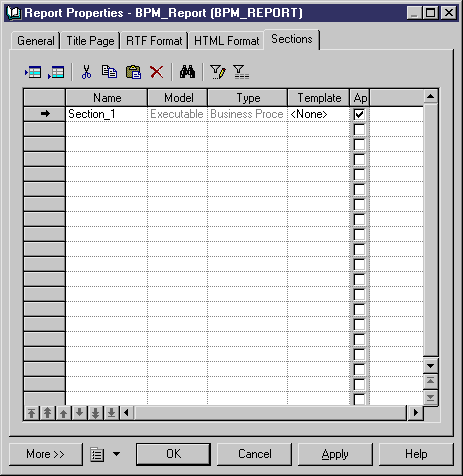Open Find with the binoculars icon
This screenshot has height=476, width=463.
[x=187, y=72]
